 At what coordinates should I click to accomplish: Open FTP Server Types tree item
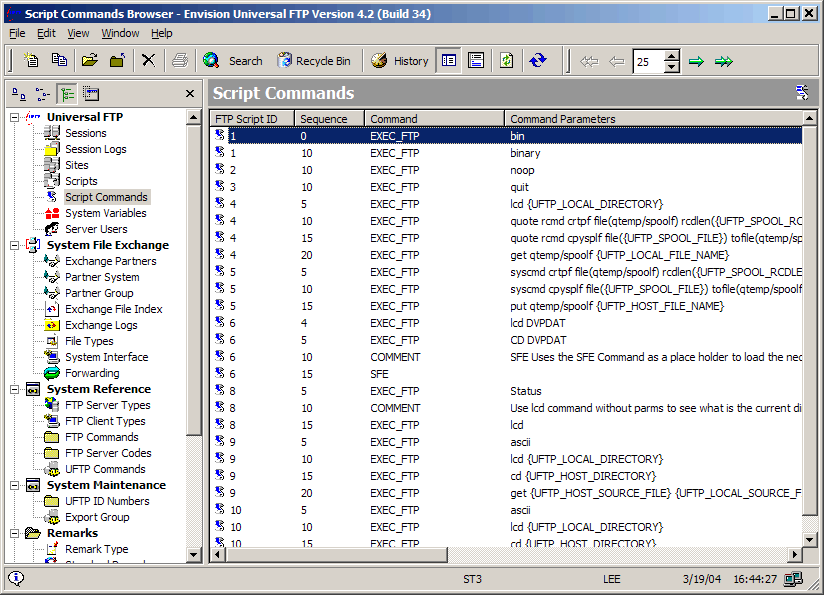click(x=108, y=405)
